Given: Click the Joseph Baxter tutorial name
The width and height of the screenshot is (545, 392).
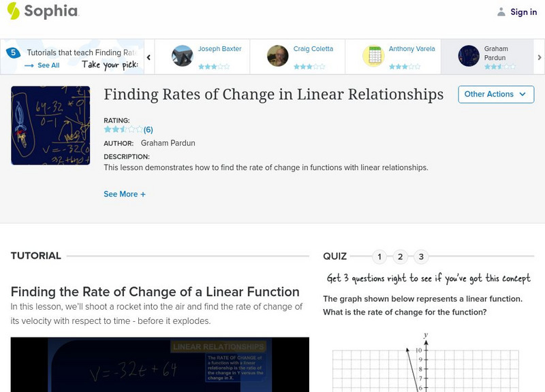Looking at the screenshot, I should pos(219,49).
